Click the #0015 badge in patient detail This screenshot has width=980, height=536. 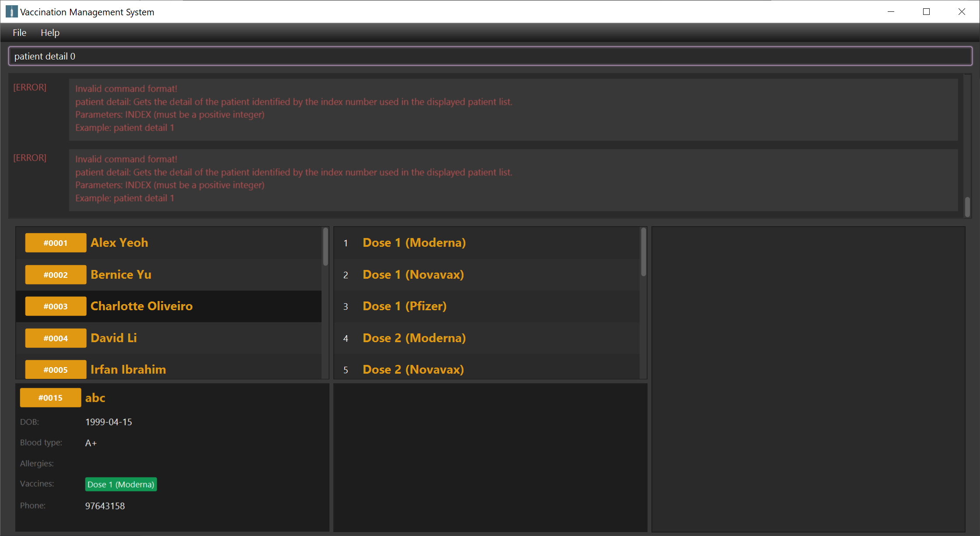tap(50, 398)
